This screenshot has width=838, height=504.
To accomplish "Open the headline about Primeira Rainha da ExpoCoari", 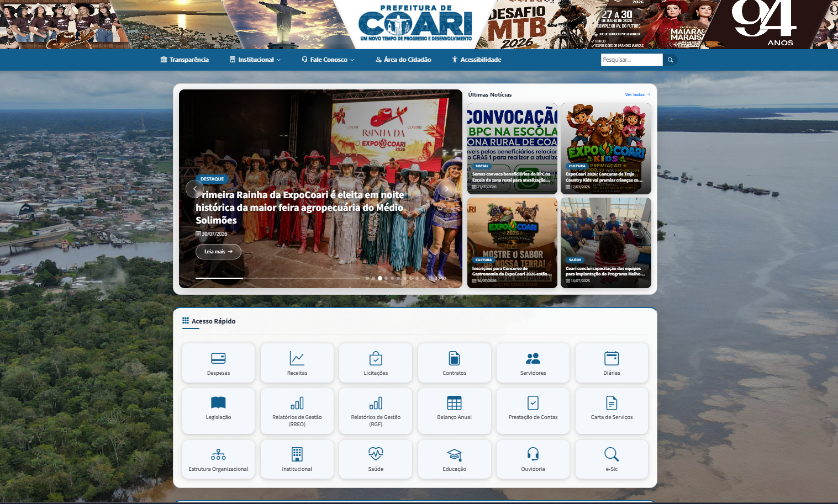I will click(x=300, y=208).
